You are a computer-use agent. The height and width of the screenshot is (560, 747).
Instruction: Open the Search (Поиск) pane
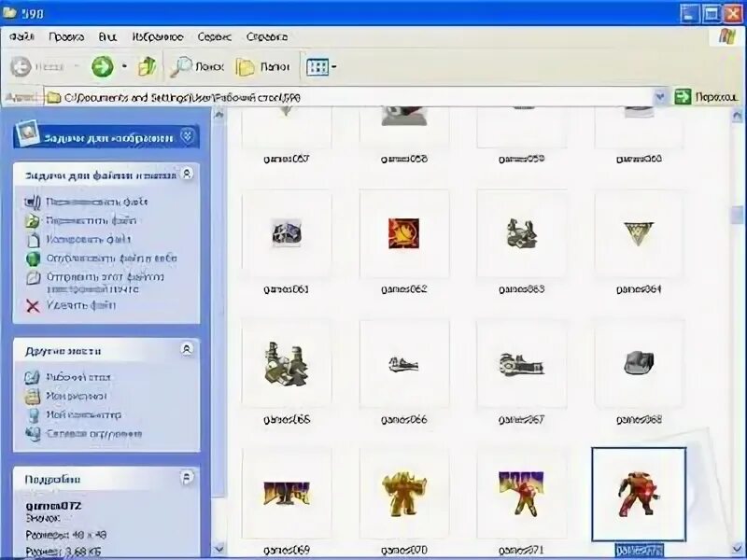[197, 66]
